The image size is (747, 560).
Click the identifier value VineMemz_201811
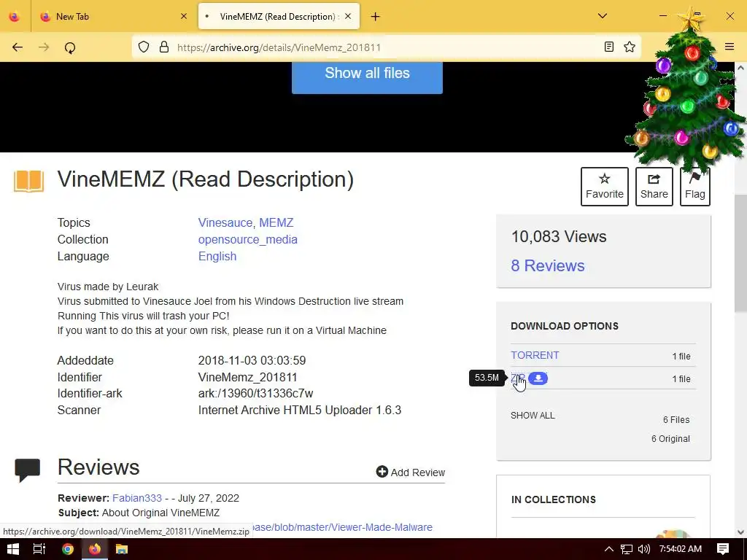(248, 377)
